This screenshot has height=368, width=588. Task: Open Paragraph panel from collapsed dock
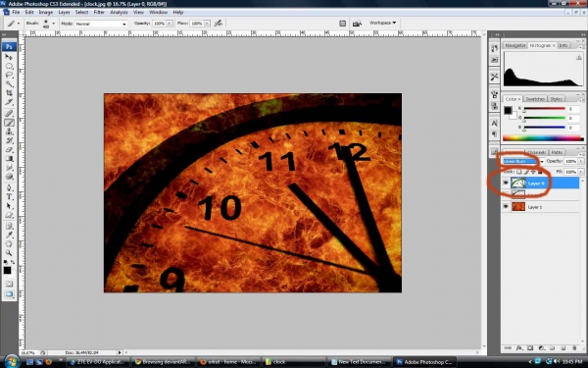pyautogui.click(x=494, y=134)
